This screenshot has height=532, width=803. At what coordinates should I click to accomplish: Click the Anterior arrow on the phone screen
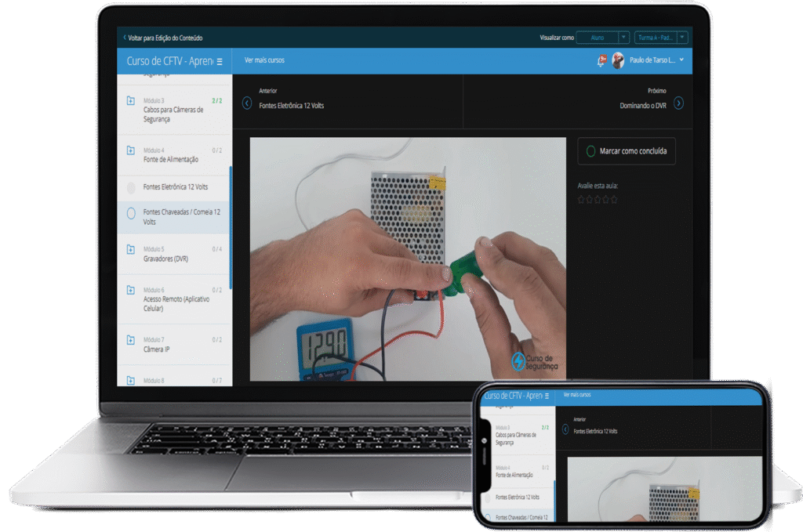pos(565,429)
